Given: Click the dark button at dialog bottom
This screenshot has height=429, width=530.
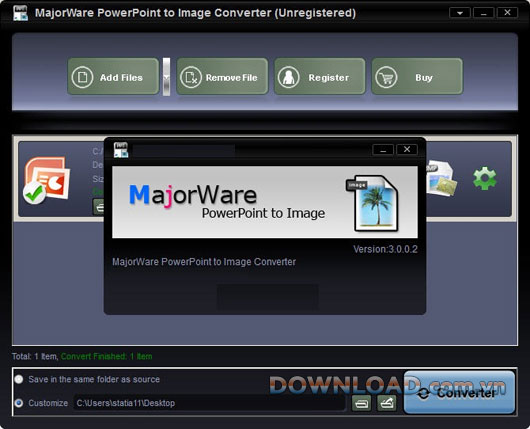Looking at the screenshot, I should click(267, 297).
